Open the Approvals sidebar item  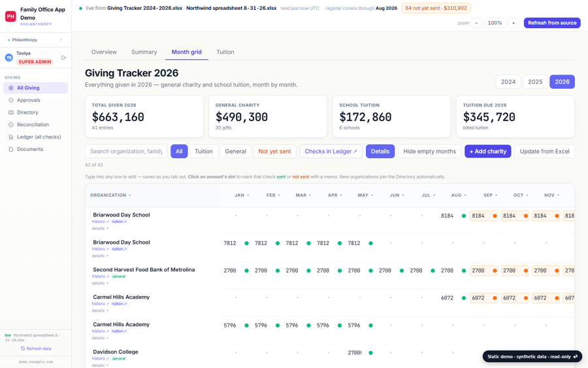(36, 100)
